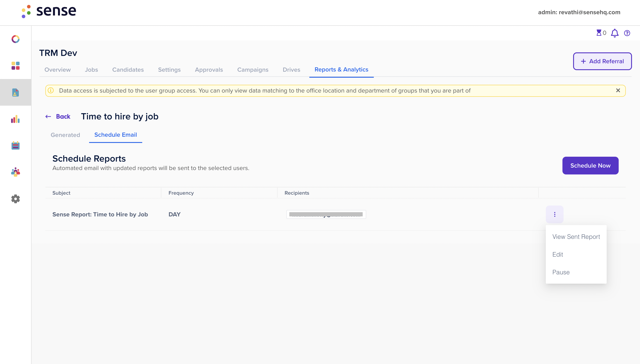Viewport: 640px width, 364px height.
Task: Open the Campaigns tab
Action: click(253, 69)
